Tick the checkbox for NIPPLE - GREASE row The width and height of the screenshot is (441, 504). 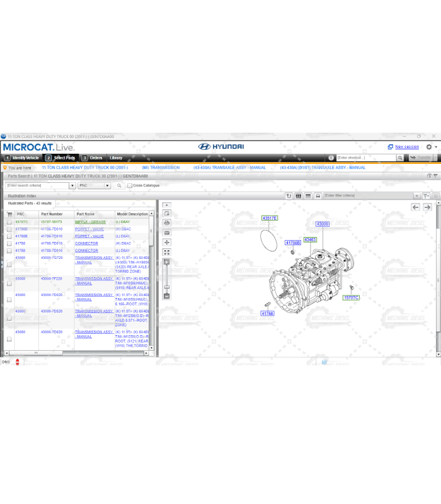point(9,222)
